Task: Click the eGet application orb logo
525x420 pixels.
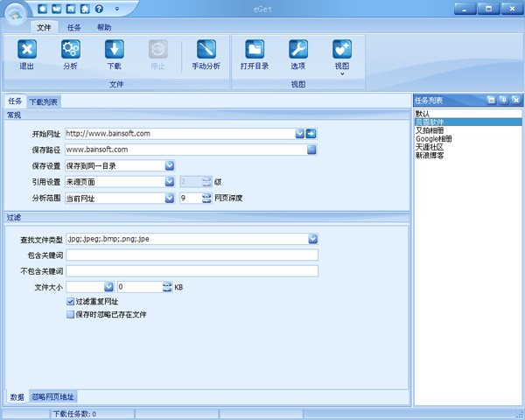Action: tap(16, 14)
